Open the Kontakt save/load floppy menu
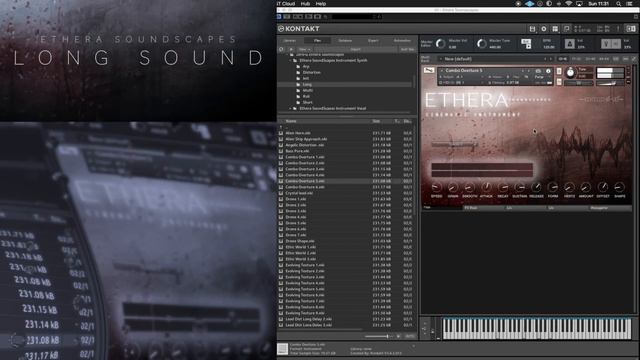The width and height of the screenshot is (640, 360). coord(532,29)
